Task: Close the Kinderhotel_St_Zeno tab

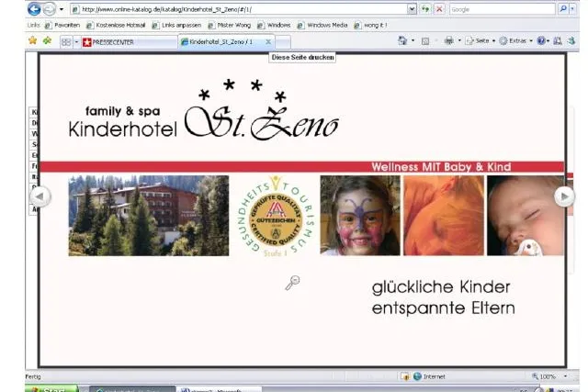Action: (268, 42)
